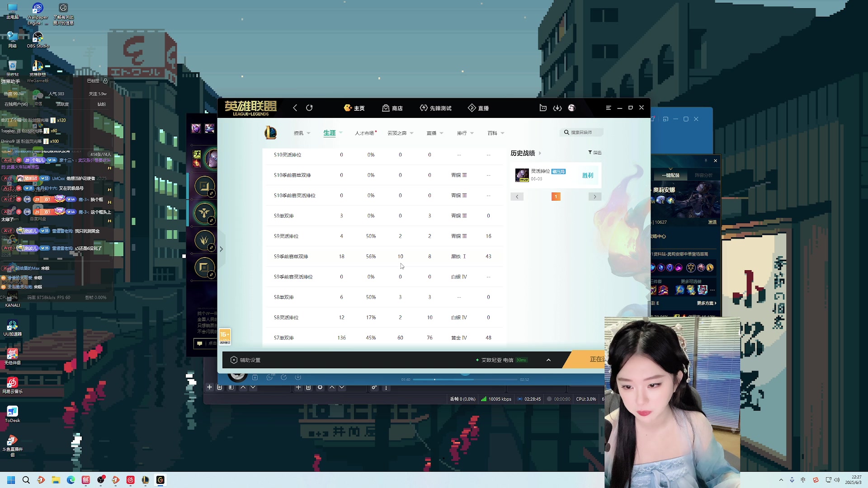
Task: Switch to 一键配装 tab in side panel
Action: 670,175
